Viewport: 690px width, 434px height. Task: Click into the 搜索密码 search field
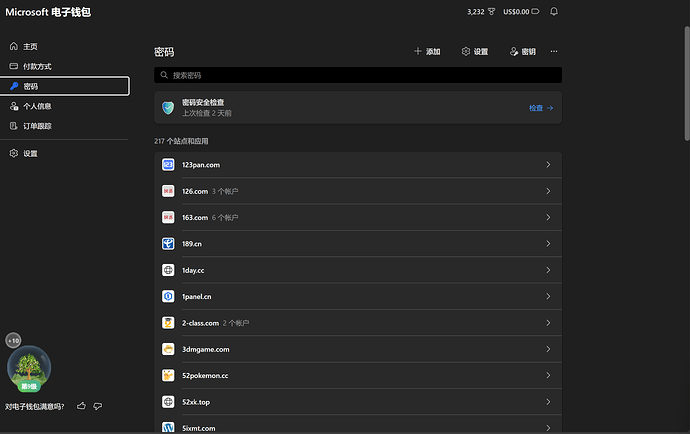point(358,75)
